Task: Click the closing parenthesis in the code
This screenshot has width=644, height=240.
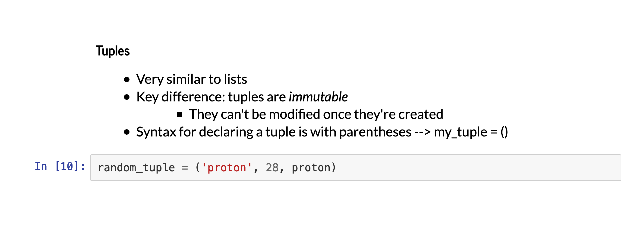Action: pyautogui.click(x=334, y=168)
